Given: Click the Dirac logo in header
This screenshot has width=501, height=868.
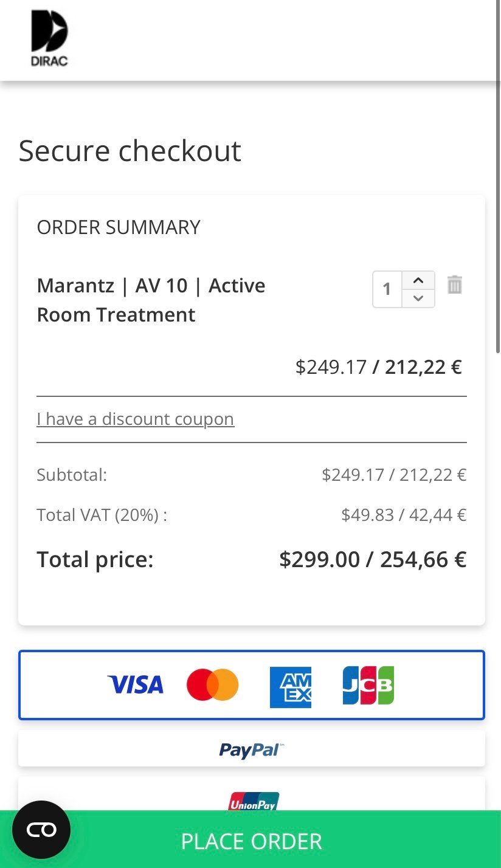Looking at the screenshot, I should [49, 38].
